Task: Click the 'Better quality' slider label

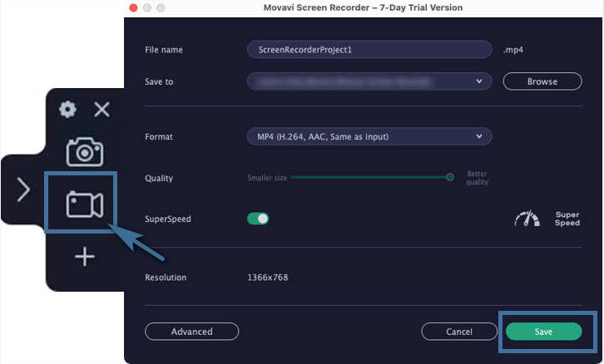Action: pos(477,178)
